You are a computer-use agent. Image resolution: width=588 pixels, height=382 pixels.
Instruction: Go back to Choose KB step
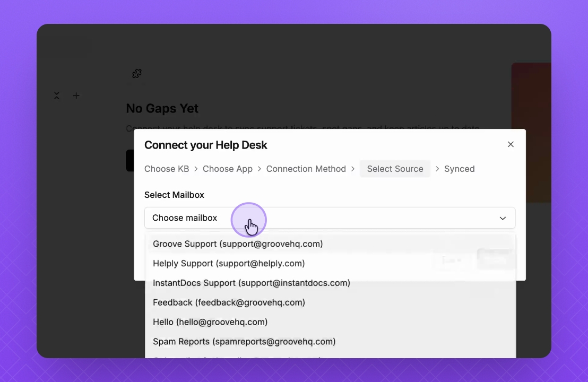click(167, 169)
